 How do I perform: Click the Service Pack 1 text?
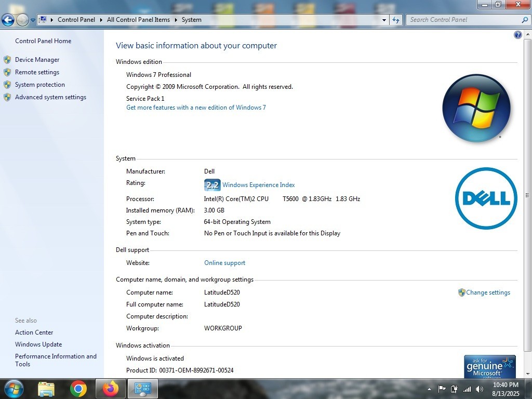click(x=145, y=98)
